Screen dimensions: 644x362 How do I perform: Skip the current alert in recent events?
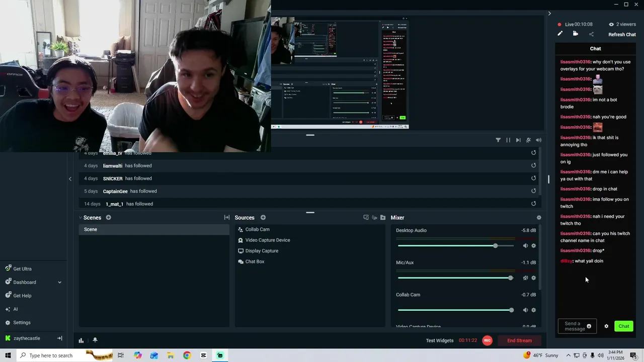(518, 140)
